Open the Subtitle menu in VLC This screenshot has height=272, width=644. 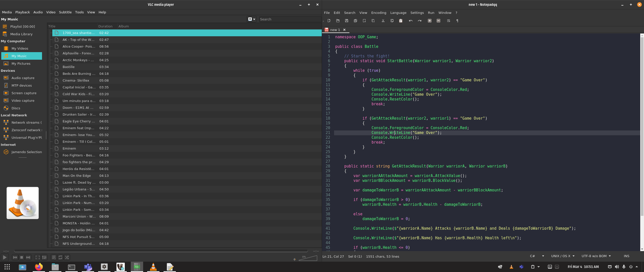pos(65,12)
